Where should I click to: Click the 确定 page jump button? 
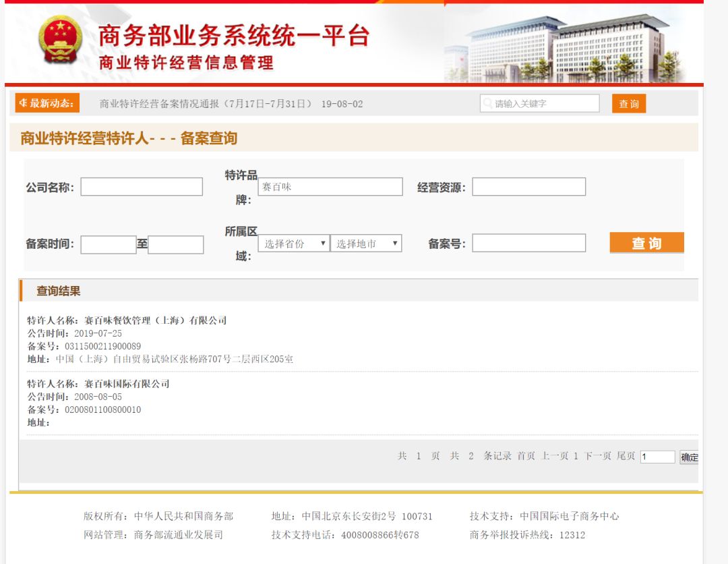689,457
